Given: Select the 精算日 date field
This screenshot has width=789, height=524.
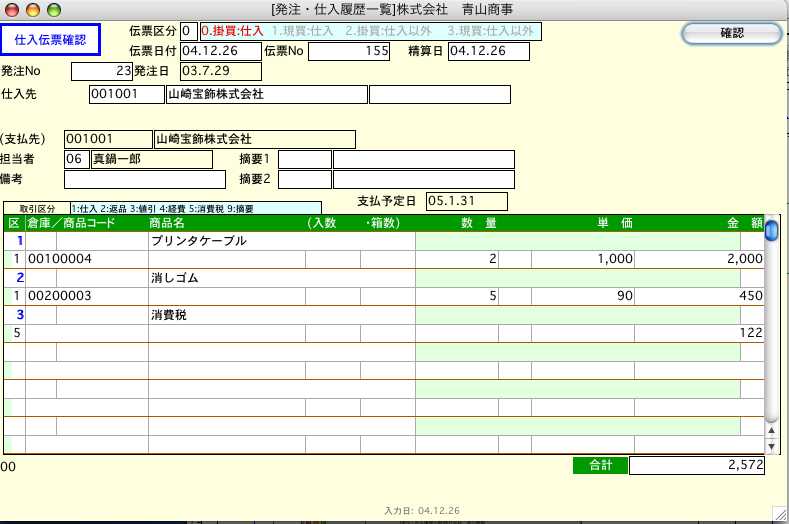Looking at the screenshot, I should [x=487, y=51].
